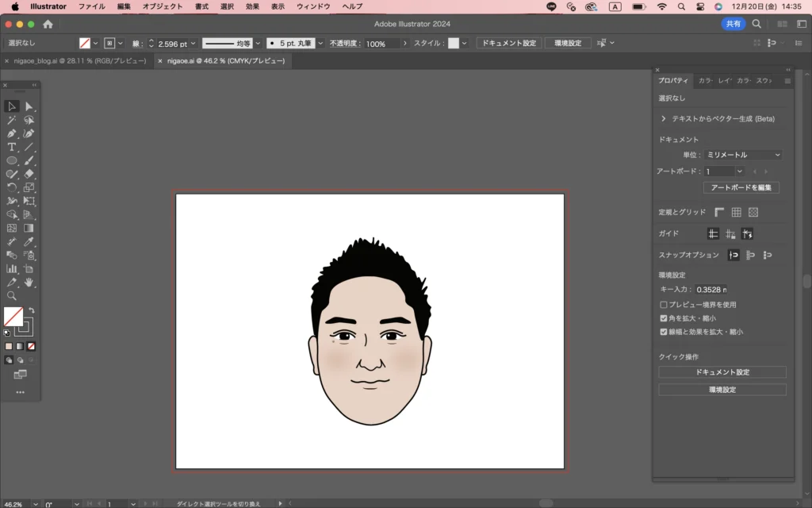Activate the Zoom tool in toolbar
Viewport: 812px width, 508px height.
point(12,295)
